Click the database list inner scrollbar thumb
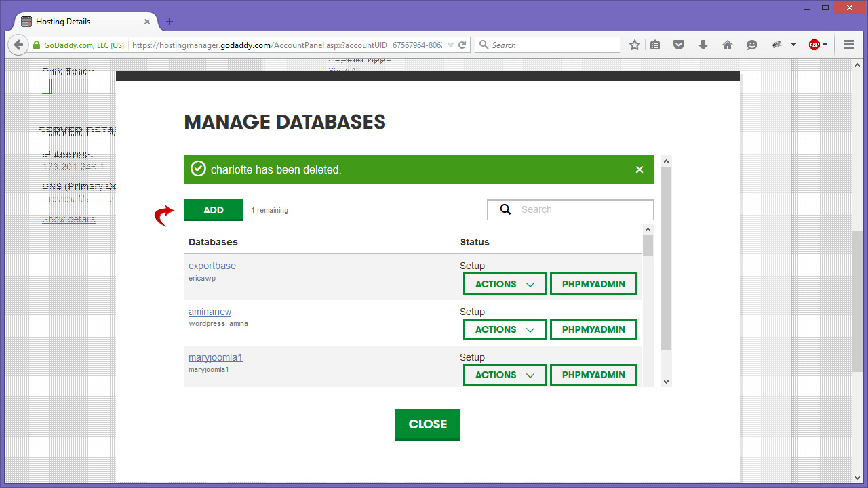Image resolution: width=868 pixels, height=488 pixels. [648, 245]
